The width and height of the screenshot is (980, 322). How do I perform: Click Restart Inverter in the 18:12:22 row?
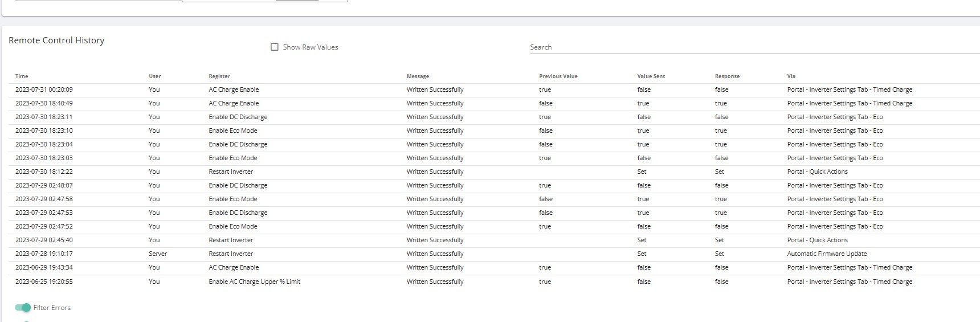pos(231,172)
